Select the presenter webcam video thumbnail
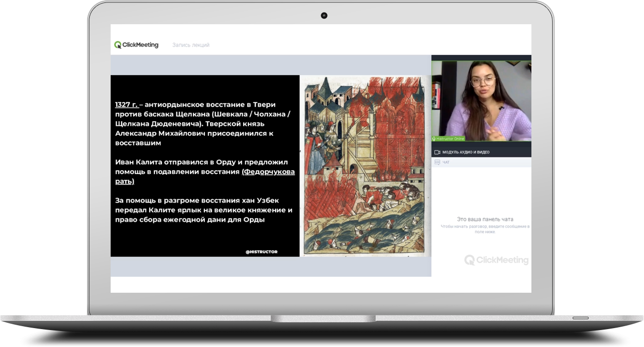 (481, 101)
